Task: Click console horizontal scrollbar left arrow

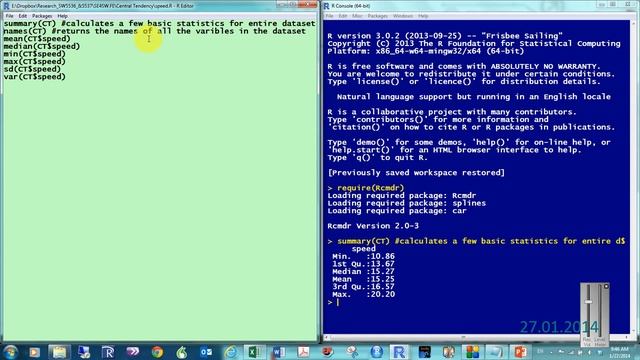Action: pos(326,337)
